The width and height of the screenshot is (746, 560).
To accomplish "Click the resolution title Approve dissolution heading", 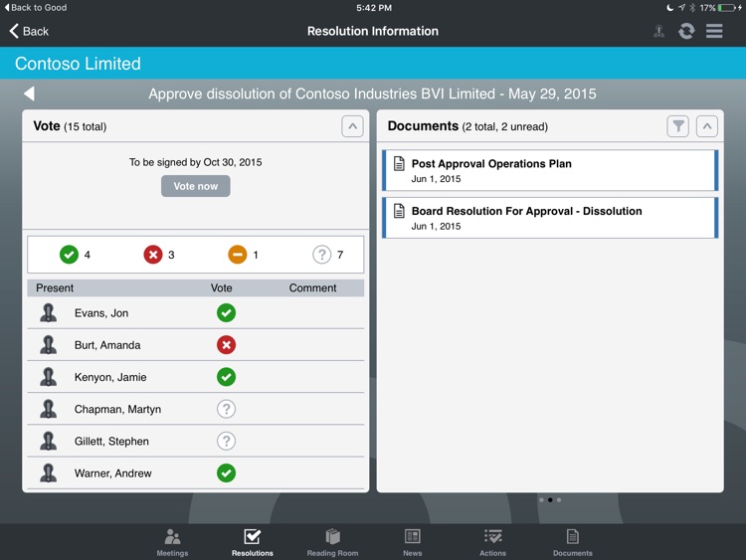I will pos(372,93).
